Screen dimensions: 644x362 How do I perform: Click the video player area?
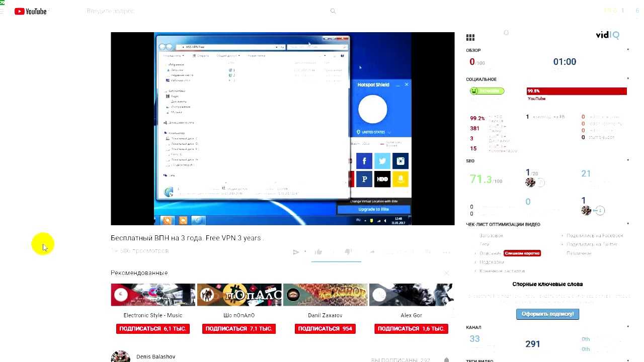[282, 129]
